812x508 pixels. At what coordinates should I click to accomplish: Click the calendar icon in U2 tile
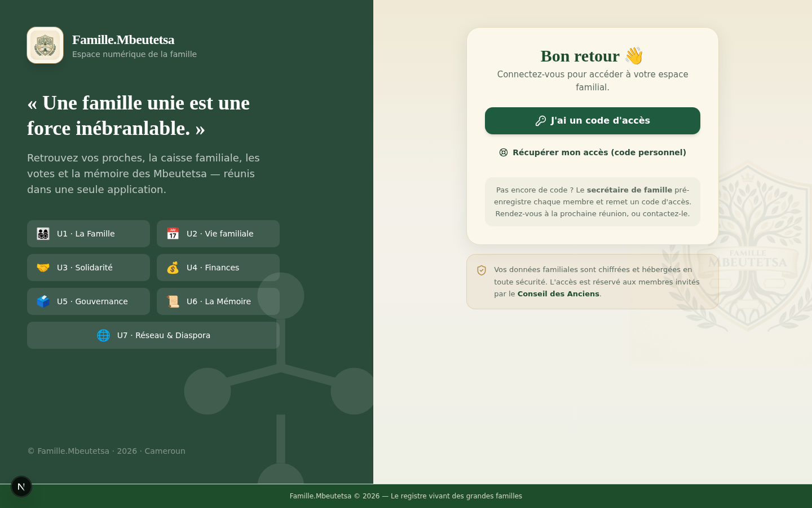pyautogui.click(x=173, y=234)
